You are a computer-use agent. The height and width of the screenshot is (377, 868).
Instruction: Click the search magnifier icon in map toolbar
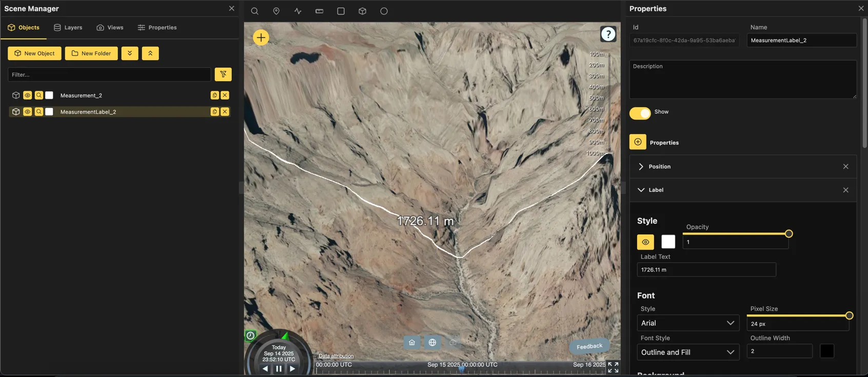(254, 11)
